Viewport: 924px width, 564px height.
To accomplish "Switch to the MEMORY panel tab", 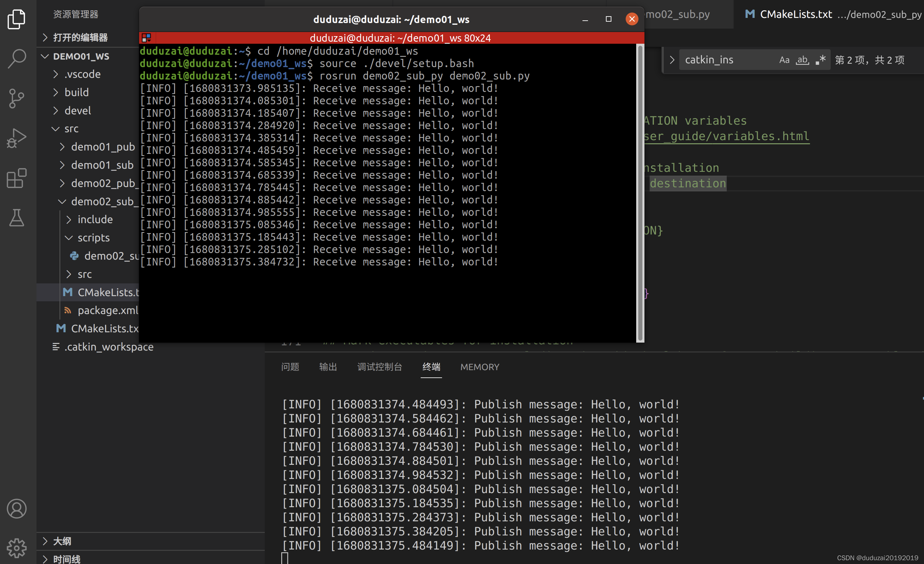I will click(x=480, y=367).
